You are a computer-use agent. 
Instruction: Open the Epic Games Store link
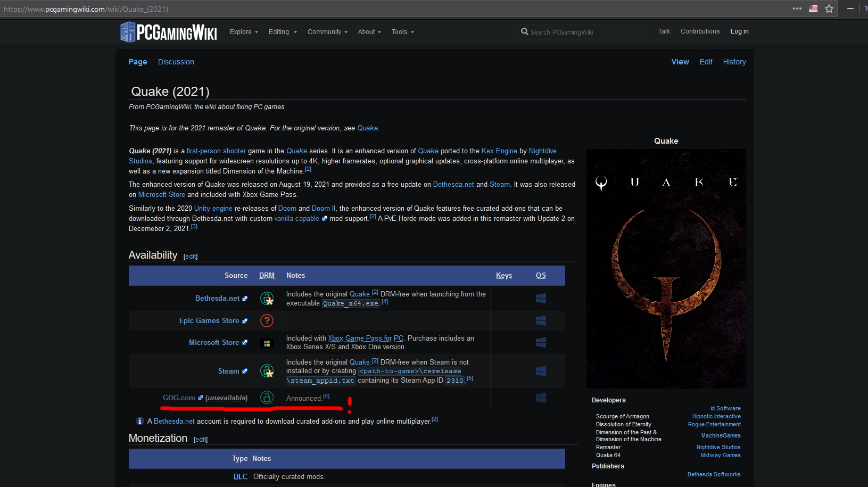pyautogui.click(x=209, y=320)
